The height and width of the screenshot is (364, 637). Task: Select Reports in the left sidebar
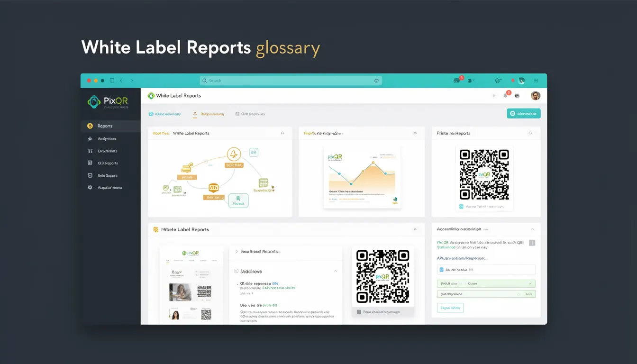click(x=110, y=126)
